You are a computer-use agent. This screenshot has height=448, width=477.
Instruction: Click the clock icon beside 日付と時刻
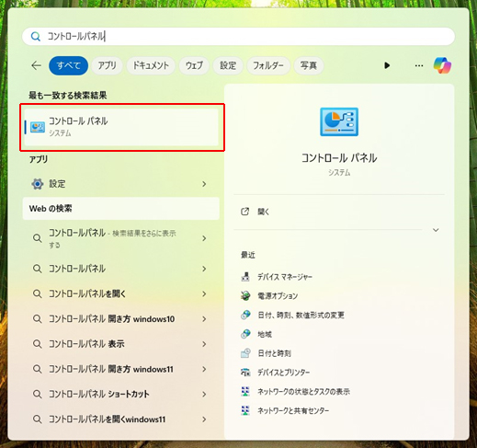pos(245,353)
